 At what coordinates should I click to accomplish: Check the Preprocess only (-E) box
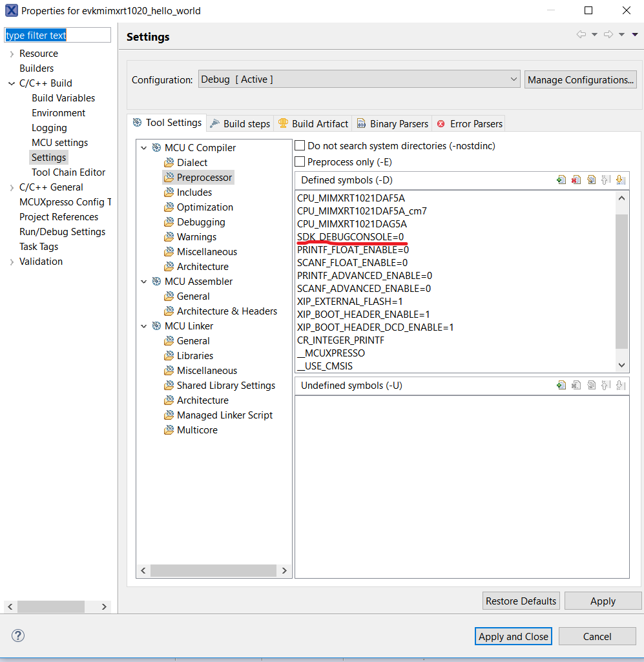click(300, 162)
